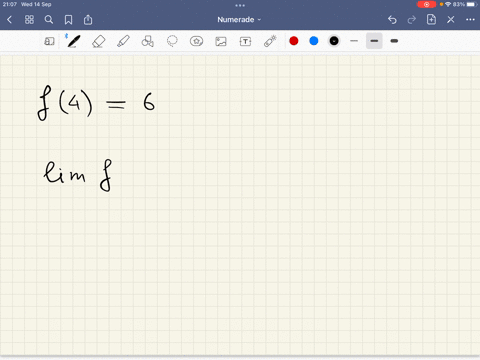Tap the time 21:07 in status bar
Viewport: 480px width, 360px height.
[x=10, y=4]
